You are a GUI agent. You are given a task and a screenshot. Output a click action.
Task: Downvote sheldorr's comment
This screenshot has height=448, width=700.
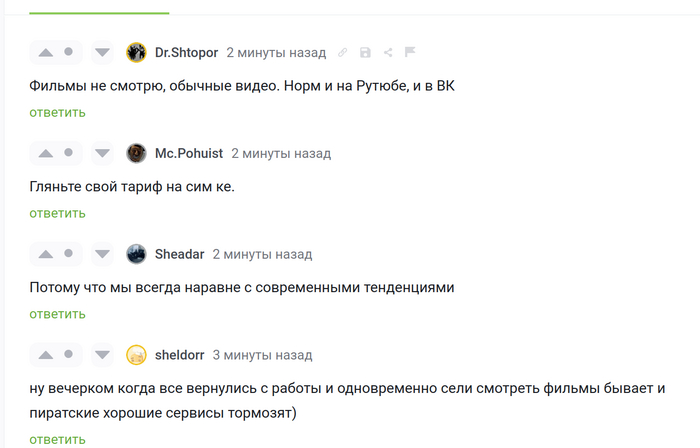(101, 355)
